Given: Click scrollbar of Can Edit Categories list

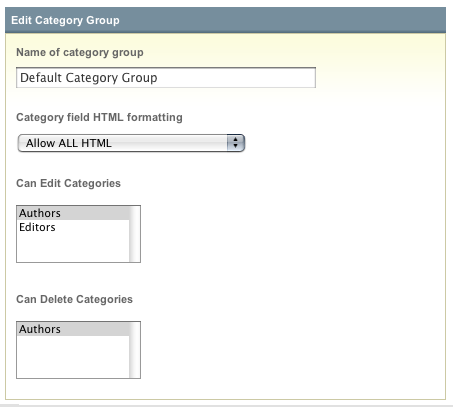Looking at the screenshot, I should coord(135,234).
